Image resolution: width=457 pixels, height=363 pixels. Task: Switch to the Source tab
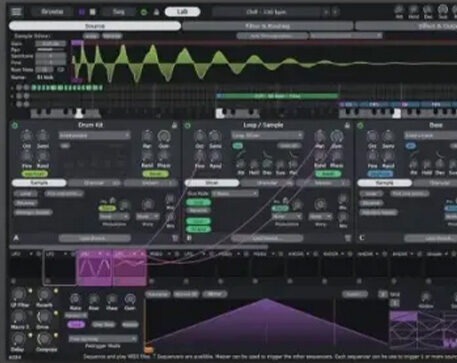point(95,26)
